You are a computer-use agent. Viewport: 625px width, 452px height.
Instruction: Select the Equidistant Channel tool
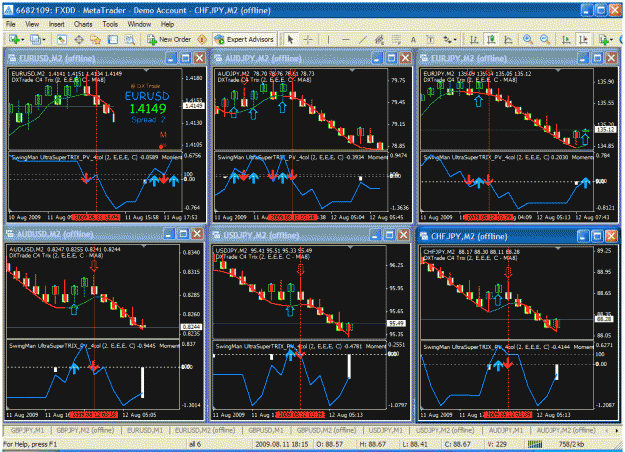[379, 39]
